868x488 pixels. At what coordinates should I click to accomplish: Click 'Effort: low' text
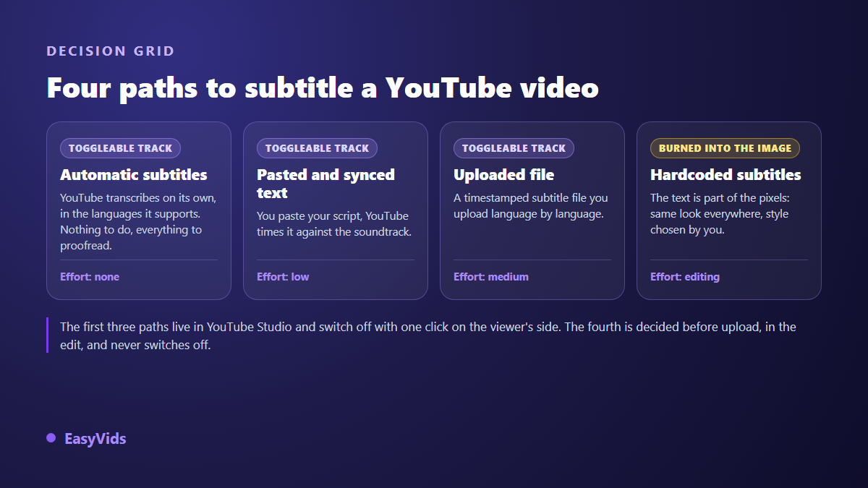pyautogui.click(x=283, y=277)
